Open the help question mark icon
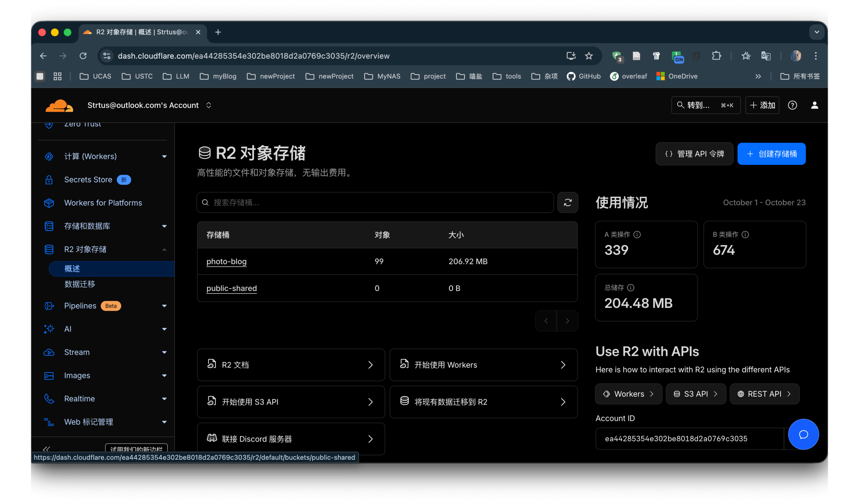Screen dimensions: 859x504 (x=792, y=105)
